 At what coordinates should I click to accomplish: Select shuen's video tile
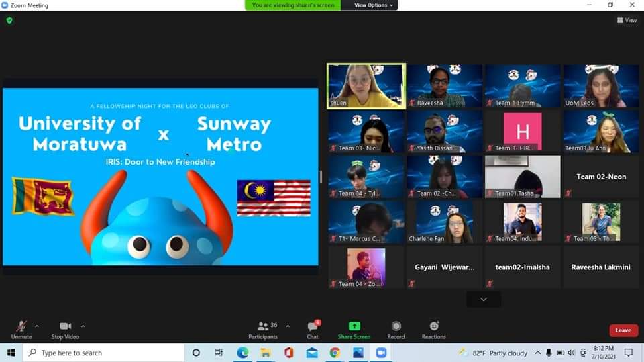[366, 86]
